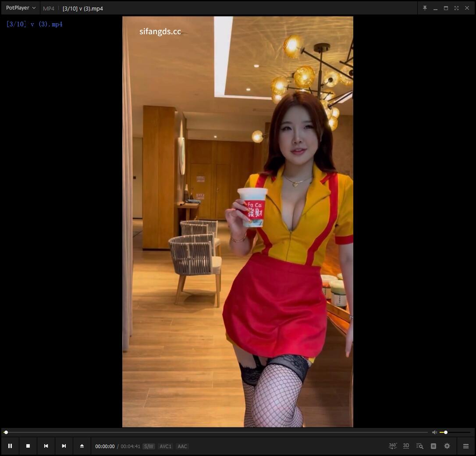Adjust the volume slider
The height and width of the screenshot is (456, 476).
point(455,432)
